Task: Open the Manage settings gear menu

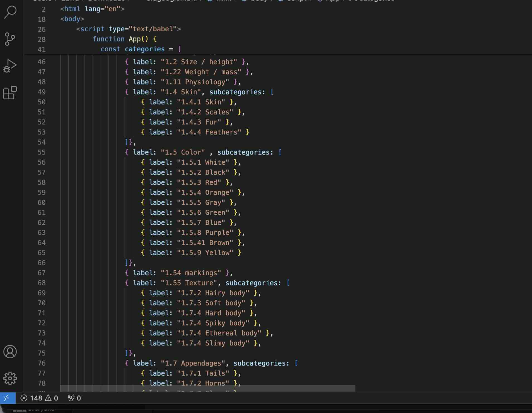Action: pos(10,378)
